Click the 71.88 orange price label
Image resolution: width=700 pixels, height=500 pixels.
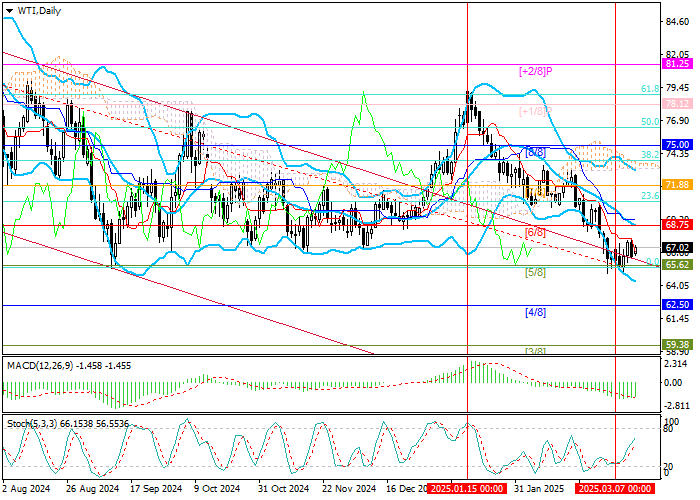[x=679, y=185]
